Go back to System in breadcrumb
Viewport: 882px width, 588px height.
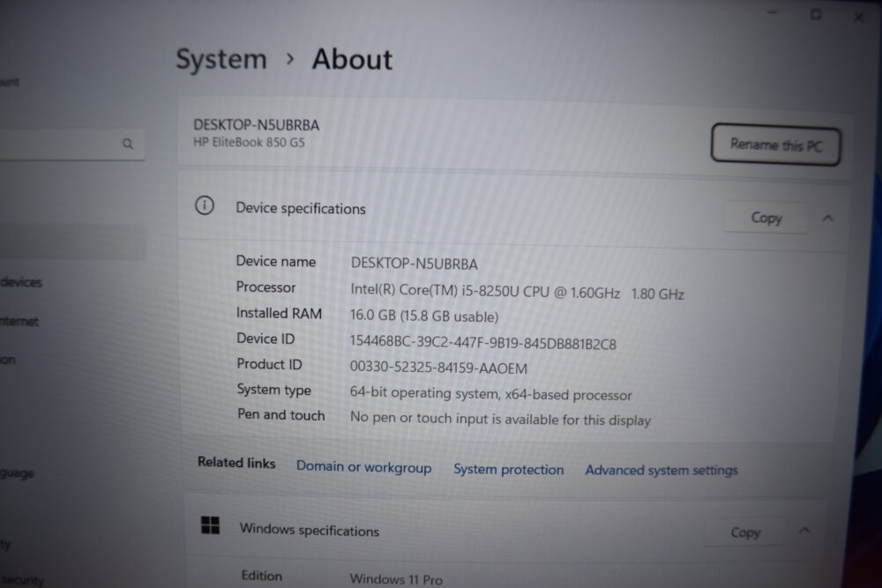[x=221, y=59]
